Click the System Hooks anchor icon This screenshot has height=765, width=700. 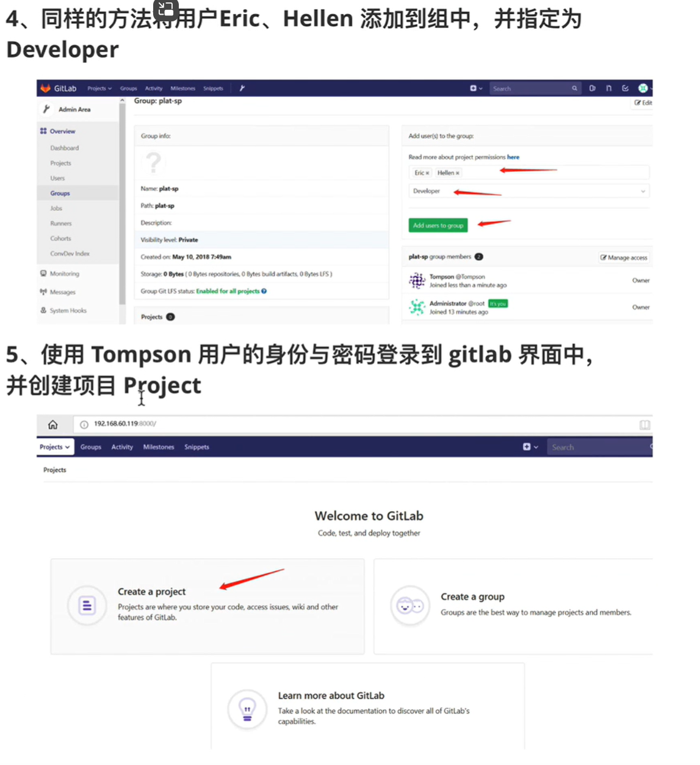[x=43, y=310]
